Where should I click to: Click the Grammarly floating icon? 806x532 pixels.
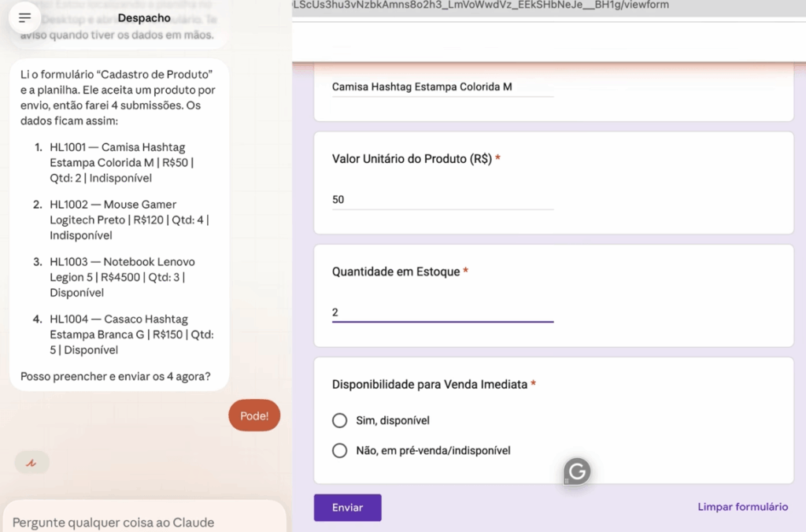(577, 471)
